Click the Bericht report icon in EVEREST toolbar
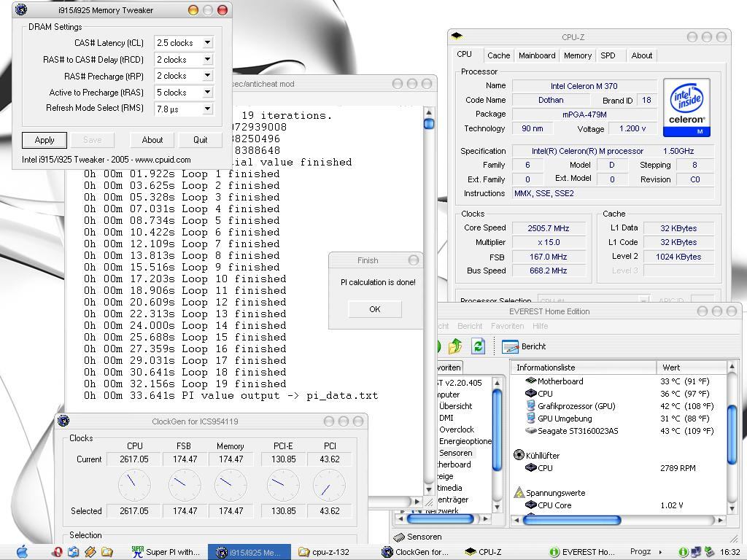747x560 pixels. (x=510, y=346)
